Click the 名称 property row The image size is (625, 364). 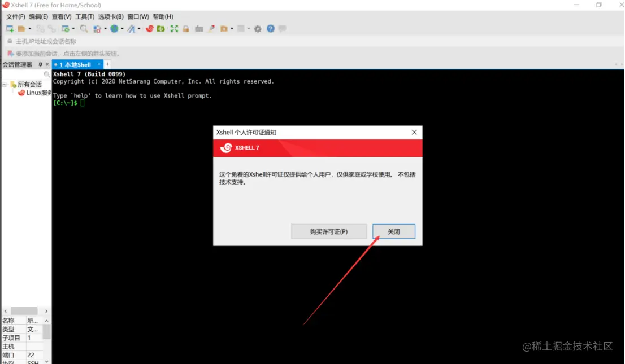23,321
